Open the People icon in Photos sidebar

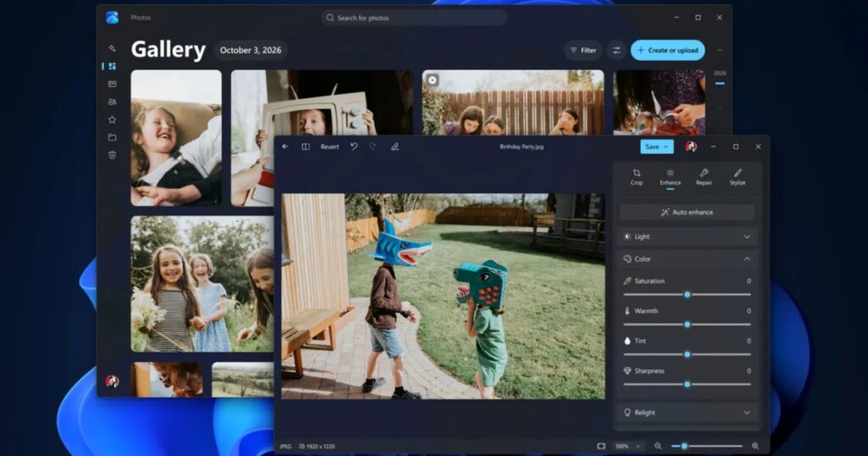point(113,102)
